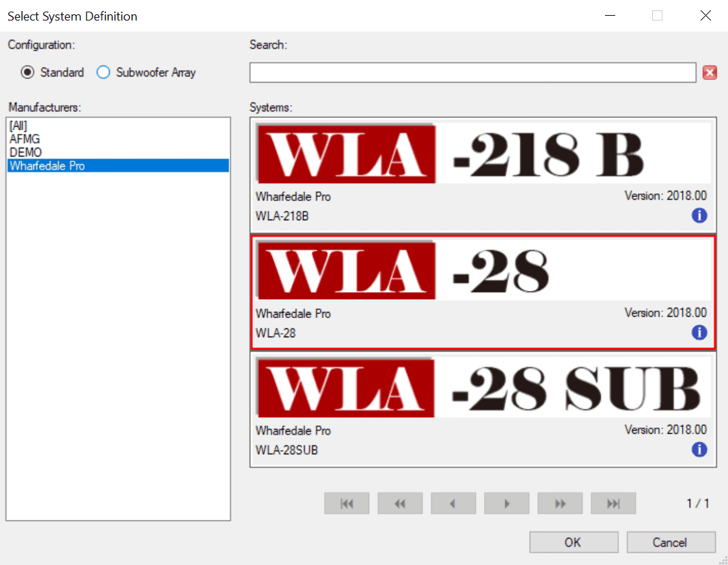The height and width of the screenshot is (565, 728).
Task: Select Wharfedale Pro manufacturer
Action: (118, 166)
